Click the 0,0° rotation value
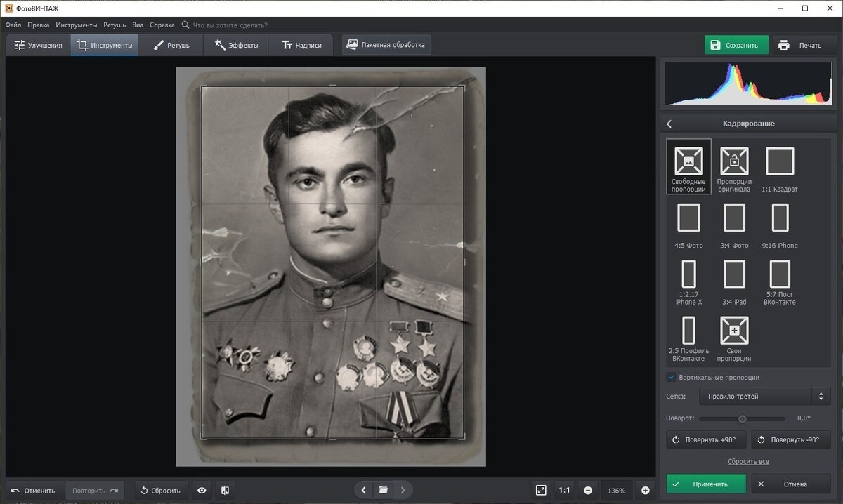Screen dimensions: 843x504 coord(804,418)
